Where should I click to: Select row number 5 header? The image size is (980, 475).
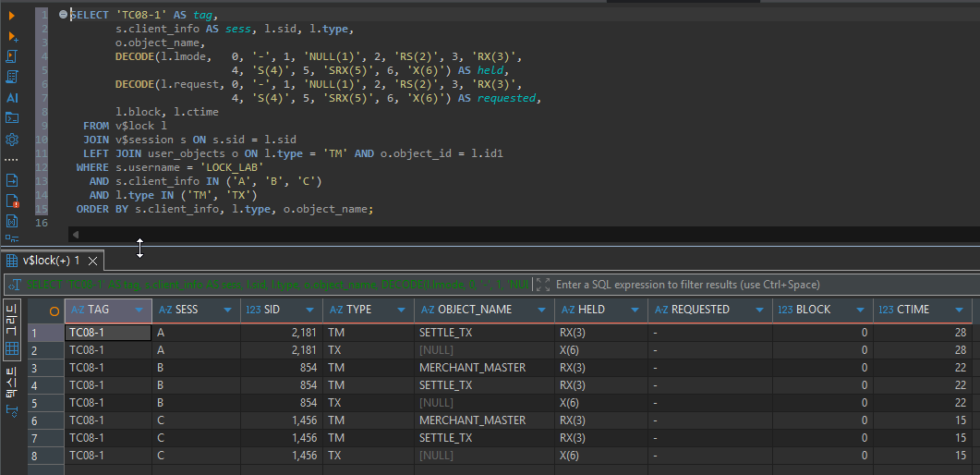coord(46,403)
